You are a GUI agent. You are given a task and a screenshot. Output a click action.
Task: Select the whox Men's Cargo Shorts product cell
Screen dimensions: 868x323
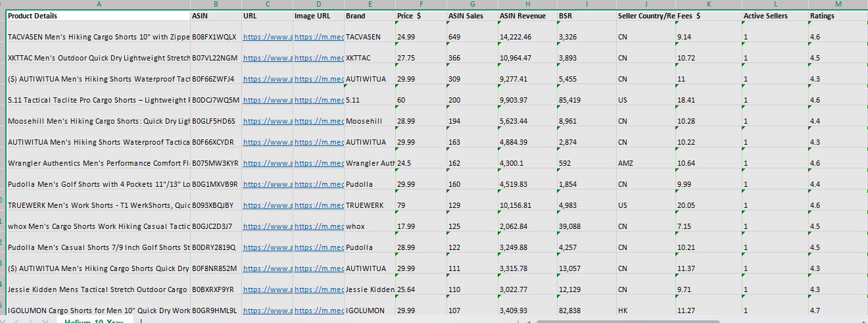coord(98,221)
